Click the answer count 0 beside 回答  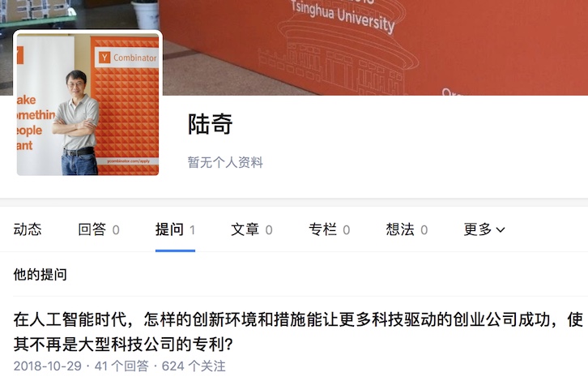[116, 229]
